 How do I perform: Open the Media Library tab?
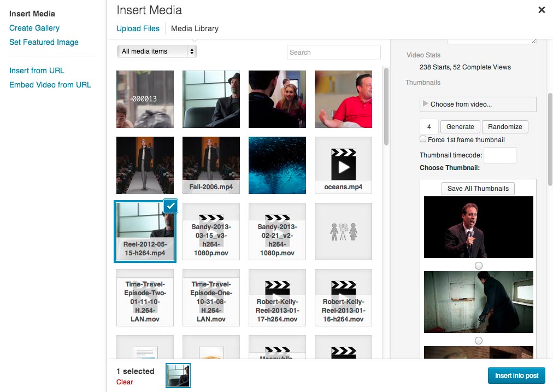195,28
